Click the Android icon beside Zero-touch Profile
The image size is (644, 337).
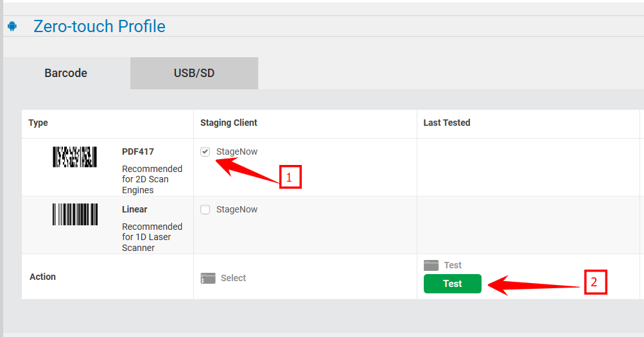[12, 27]
